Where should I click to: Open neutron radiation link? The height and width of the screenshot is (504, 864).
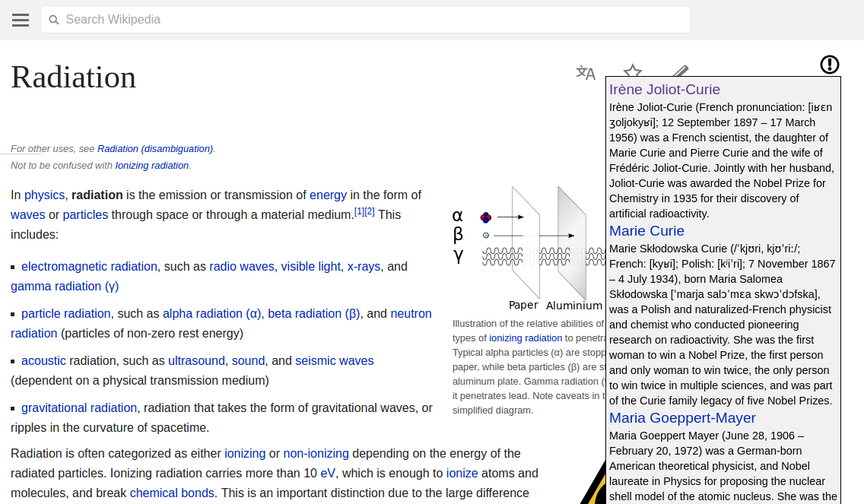411,314
